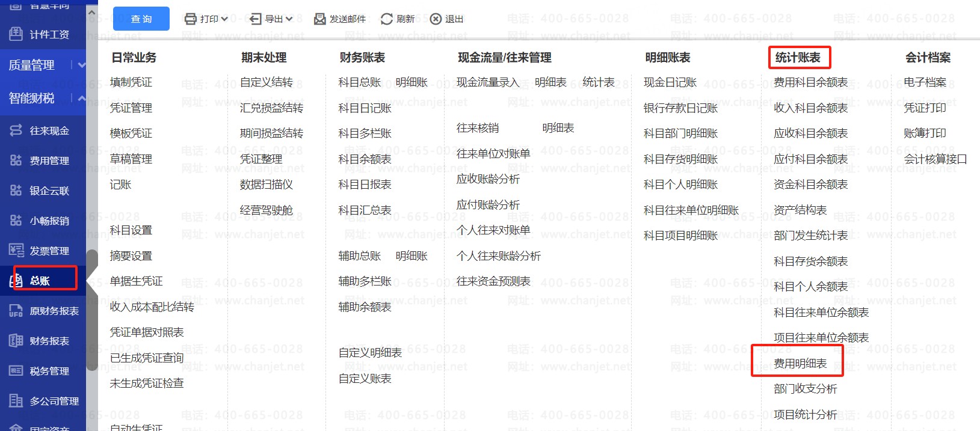Open 摘要设置 menu entry

131,256
